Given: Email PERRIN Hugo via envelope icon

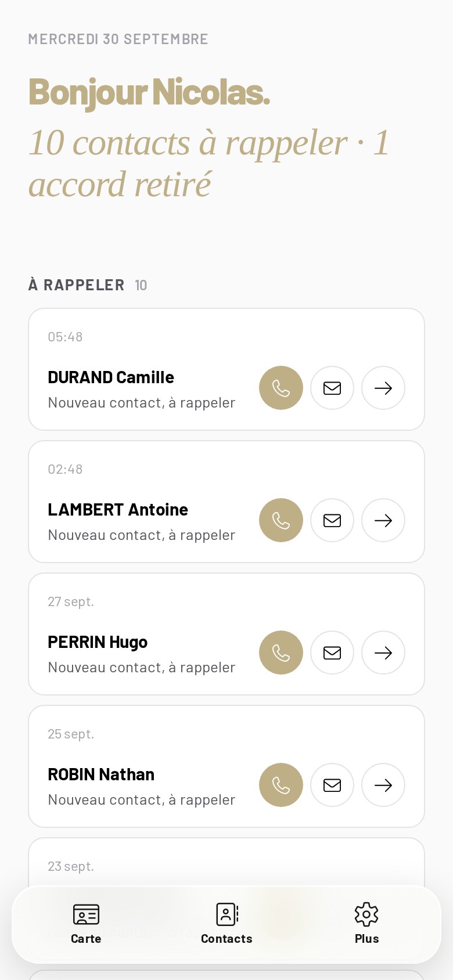Looking at the screenshot, I should 332,653.
